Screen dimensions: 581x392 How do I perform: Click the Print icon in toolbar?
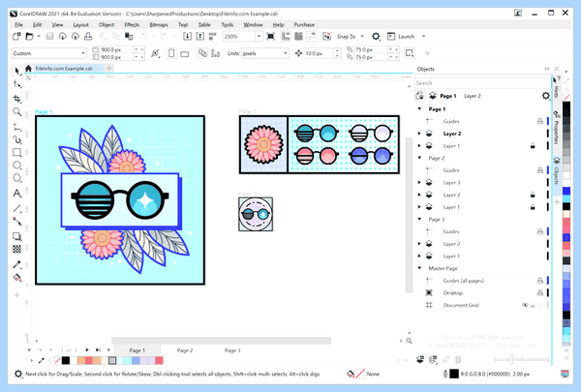[x=88, y=37]
